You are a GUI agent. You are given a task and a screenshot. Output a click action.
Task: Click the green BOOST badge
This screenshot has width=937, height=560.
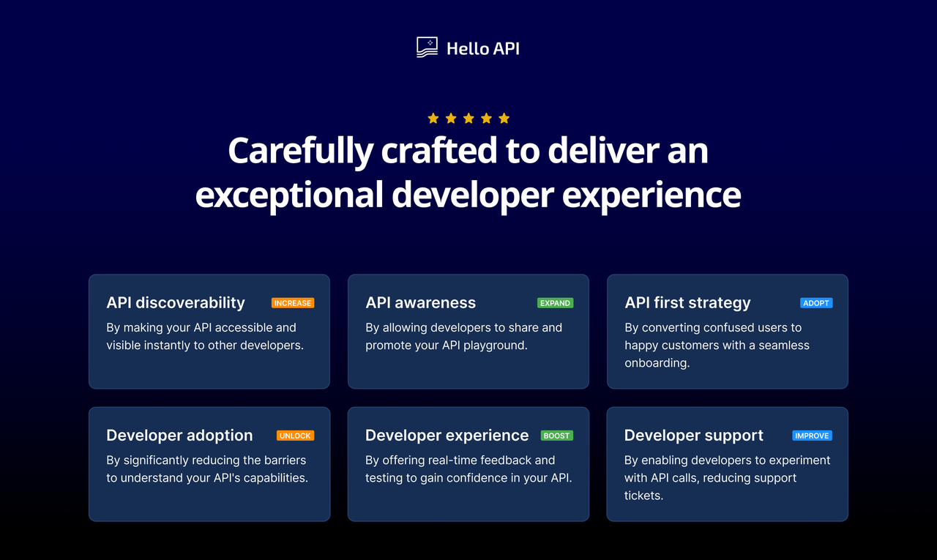point(556,435)
